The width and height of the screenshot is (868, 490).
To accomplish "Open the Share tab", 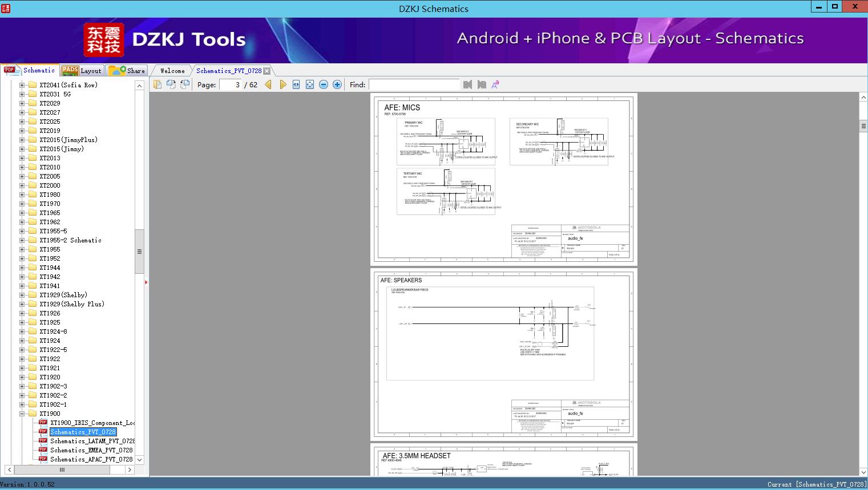I will tap(127, 70).
